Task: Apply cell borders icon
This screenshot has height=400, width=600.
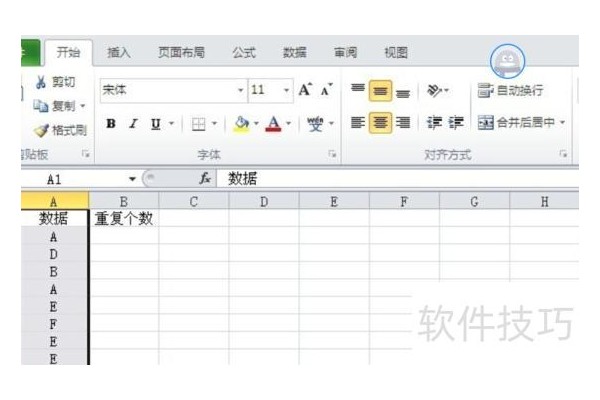Action: [199, 124]
